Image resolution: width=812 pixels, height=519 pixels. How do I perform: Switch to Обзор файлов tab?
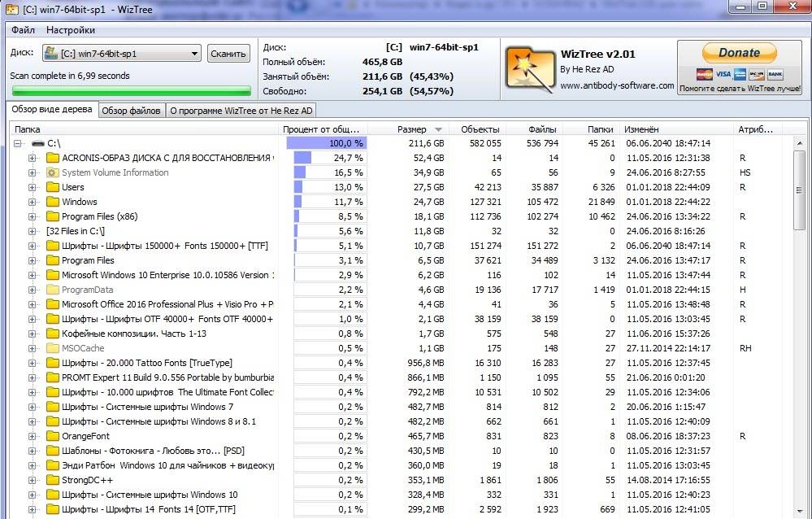click(x=131, y=111)
